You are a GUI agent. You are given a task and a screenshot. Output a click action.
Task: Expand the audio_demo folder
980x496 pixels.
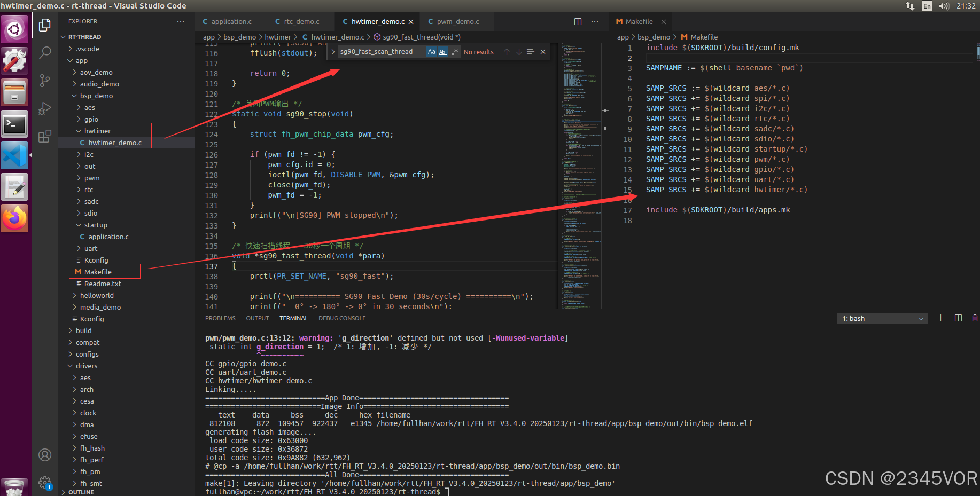(126, 84)
